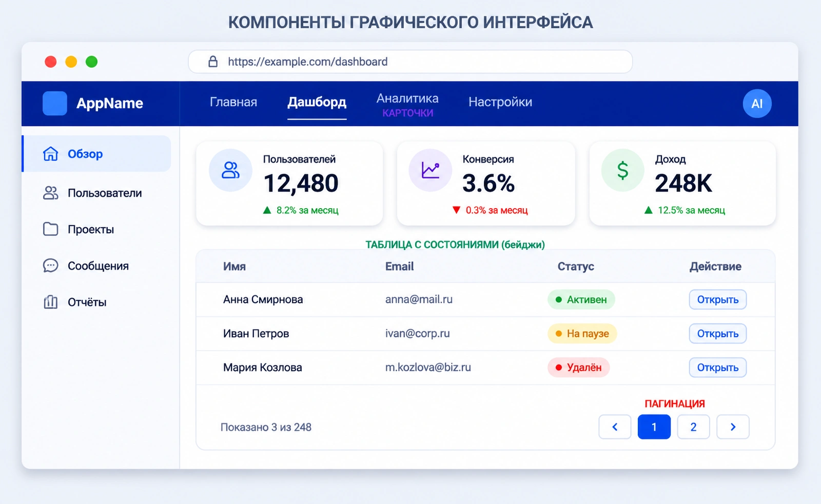Open the Настройки tab
Image resolution: width=821 pixels, height=504 pixels.
point(500,102)
